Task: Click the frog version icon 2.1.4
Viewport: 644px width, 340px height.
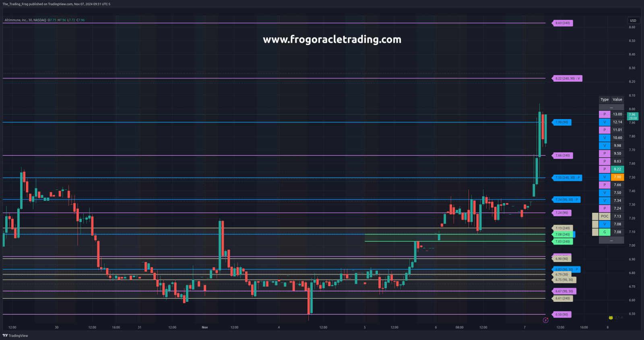Action: coord(616,317)
